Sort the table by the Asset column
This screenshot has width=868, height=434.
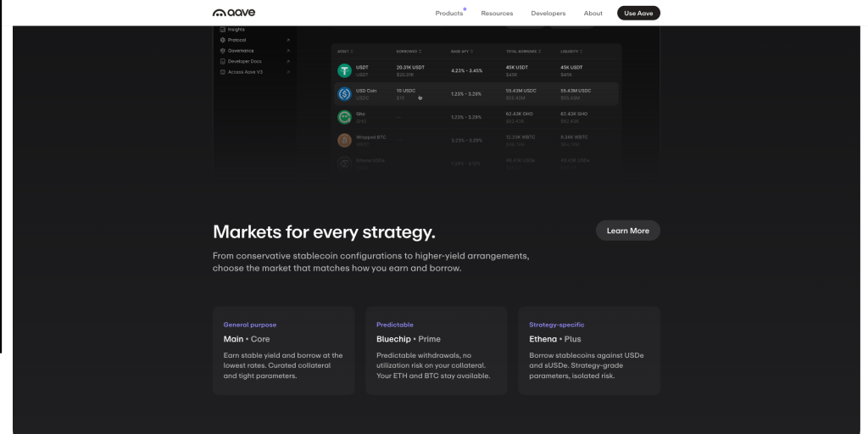(345, 52)
